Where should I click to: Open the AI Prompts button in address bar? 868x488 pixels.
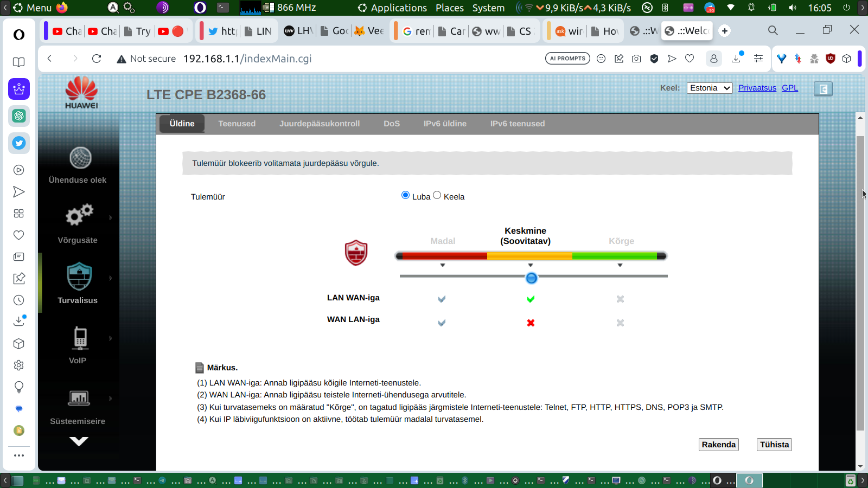[x=567, y=59]
